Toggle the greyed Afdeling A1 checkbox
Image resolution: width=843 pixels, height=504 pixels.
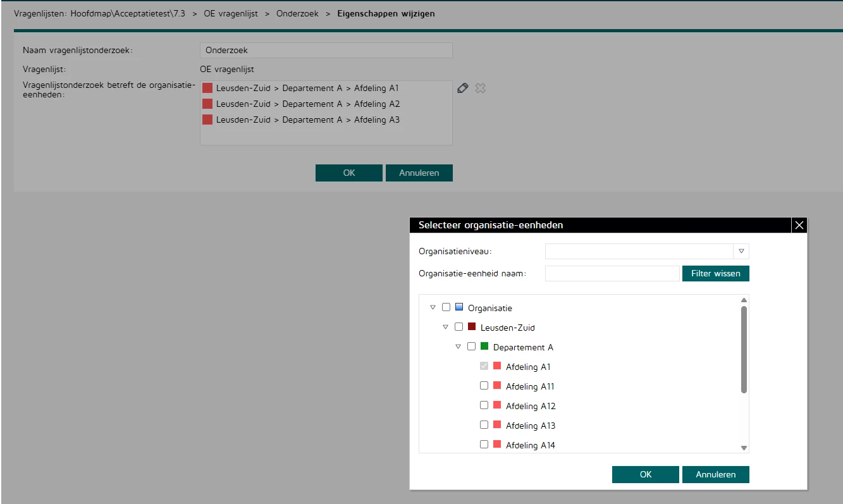tap(484, 366)
